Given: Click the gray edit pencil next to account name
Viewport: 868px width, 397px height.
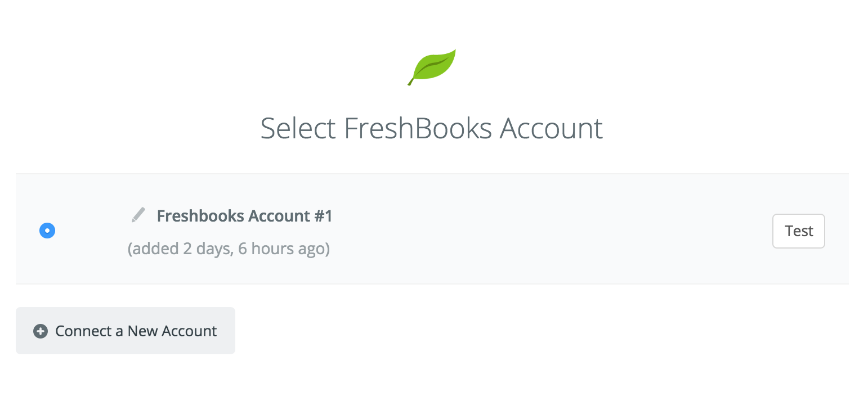Looking at the screenshot, I should point(138,215).
